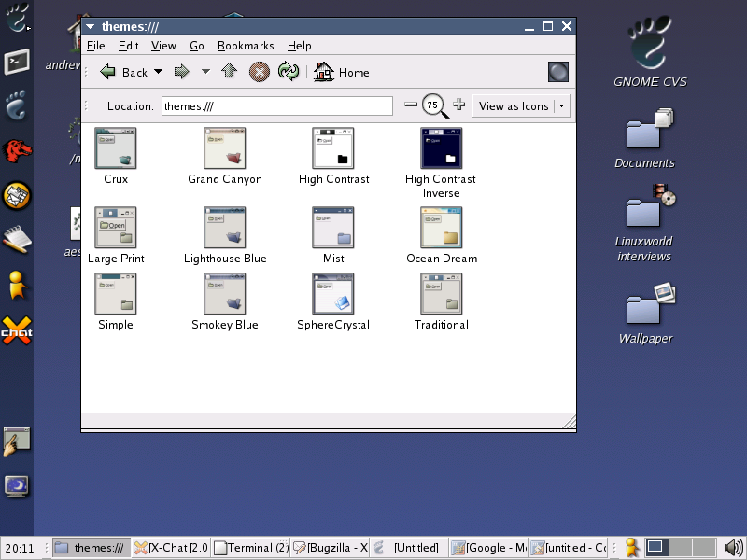Stop loading with the red Stop icon
This screenshot has height=560, width=747.
260,72
